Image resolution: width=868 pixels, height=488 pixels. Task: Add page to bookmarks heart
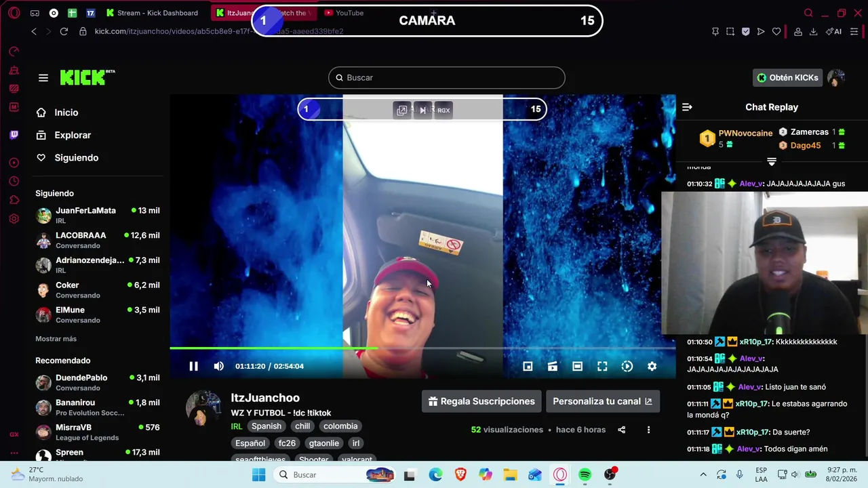pos(776,31)
